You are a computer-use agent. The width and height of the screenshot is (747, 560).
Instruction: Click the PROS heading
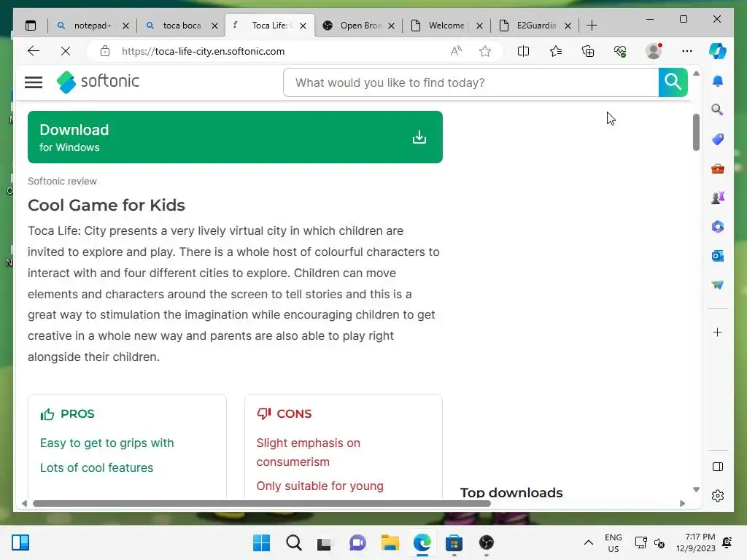[77, 414]
